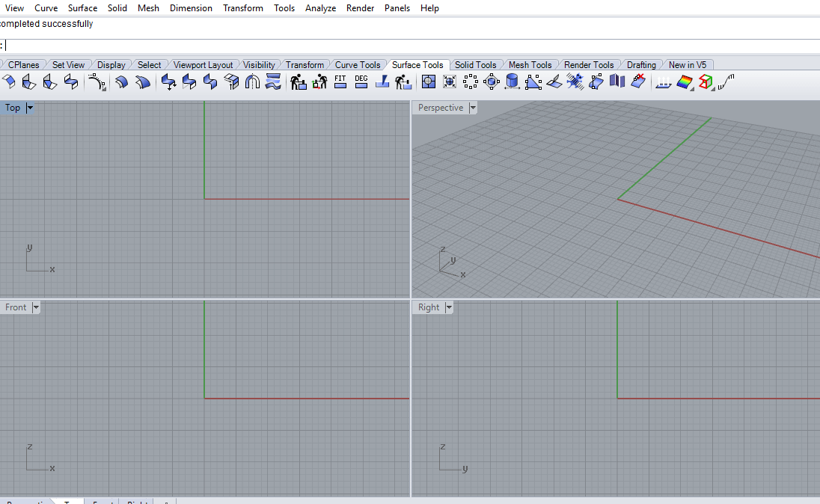Switch to the Visibility toolbar tab

[x=259, y=65]
